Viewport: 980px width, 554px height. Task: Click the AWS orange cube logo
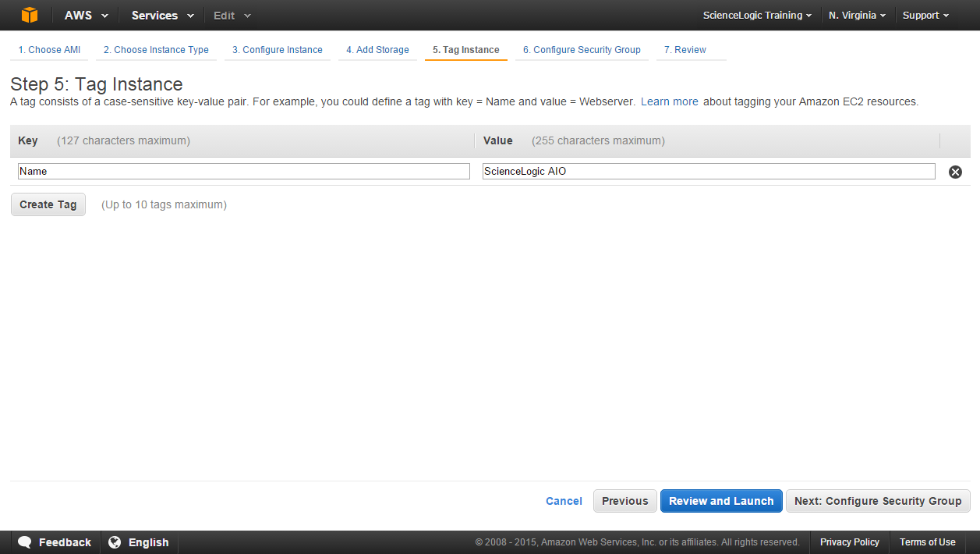click(30, 15)
